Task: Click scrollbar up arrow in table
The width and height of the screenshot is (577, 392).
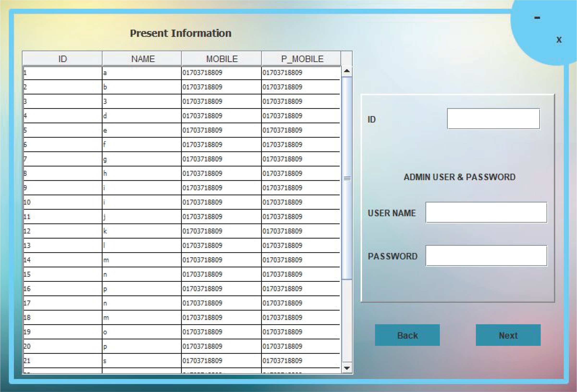Action: coord(347,71)
